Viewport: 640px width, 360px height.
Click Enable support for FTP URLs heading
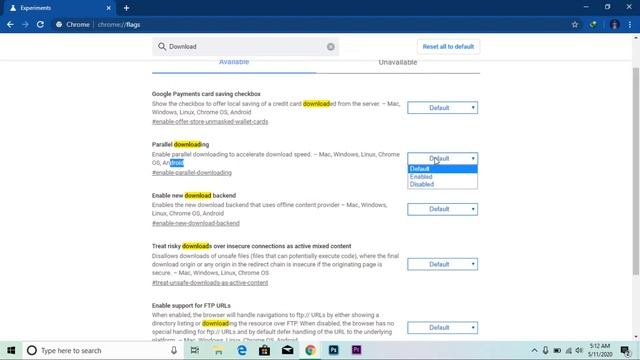pos(191,305)
